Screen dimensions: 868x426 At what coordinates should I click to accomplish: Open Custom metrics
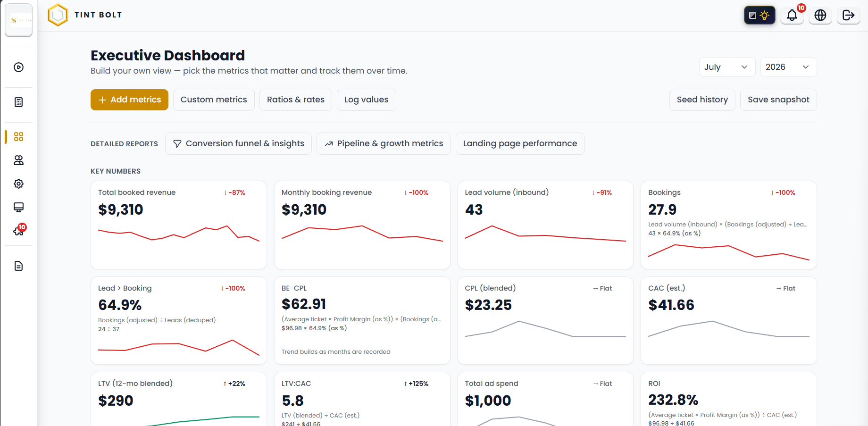tap(214, 100)
